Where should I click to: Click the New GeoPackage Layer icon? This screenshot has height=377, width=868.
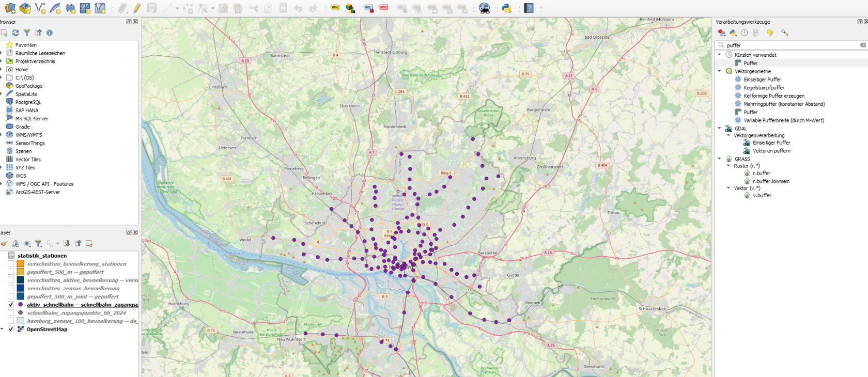(x=25, y=8)
